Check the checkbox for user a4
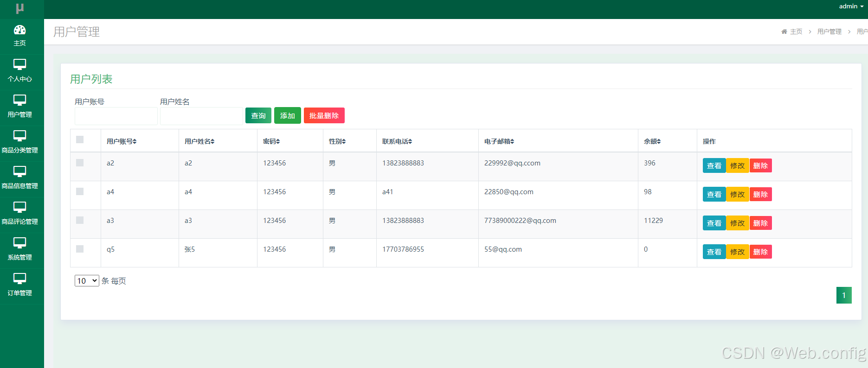Screen dimensions: 868x368 coord(80,191)
